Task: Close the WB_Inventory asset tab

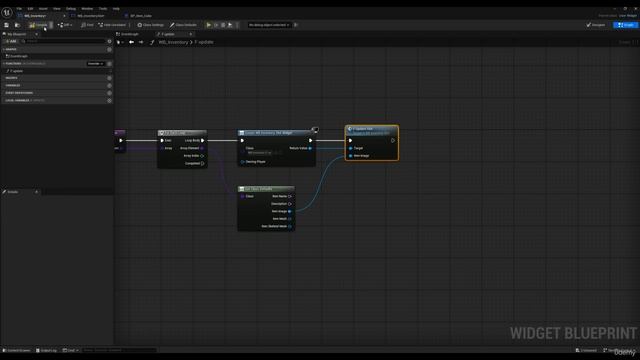Action: [64, 16]
